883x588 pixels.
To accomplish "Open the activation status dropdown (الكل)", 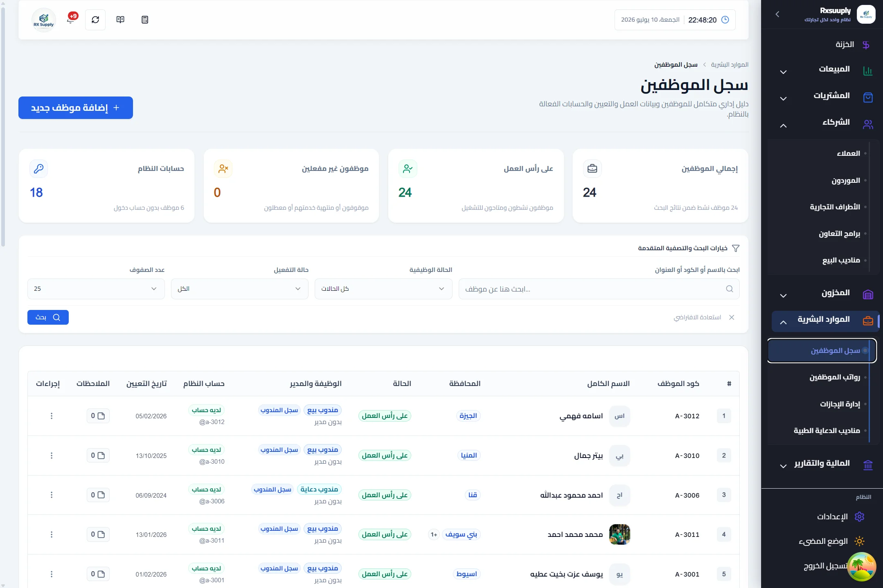I will (239, 289).
